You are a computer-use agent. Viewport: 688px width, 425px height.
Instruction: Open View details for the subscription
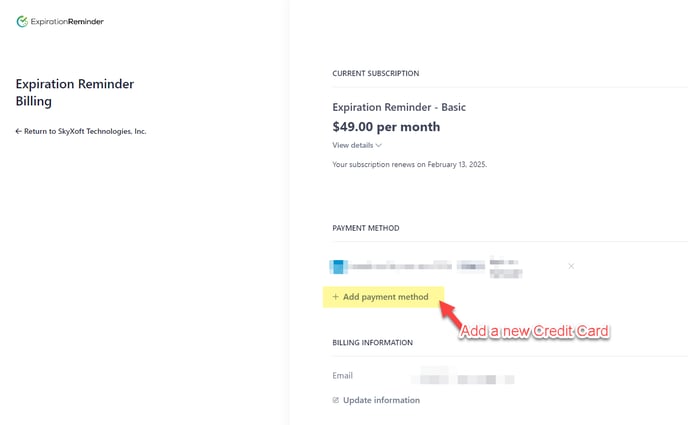357,145
